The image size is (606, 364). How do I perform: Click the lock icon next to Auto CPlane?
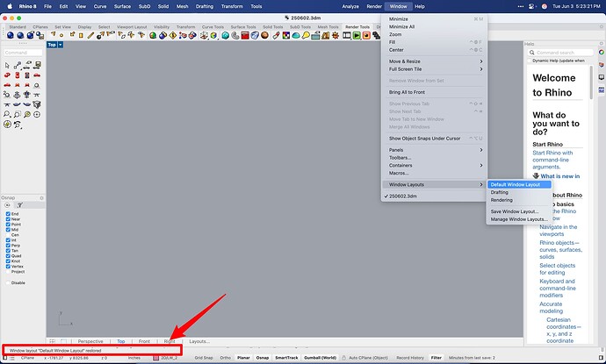pos(343,358)
